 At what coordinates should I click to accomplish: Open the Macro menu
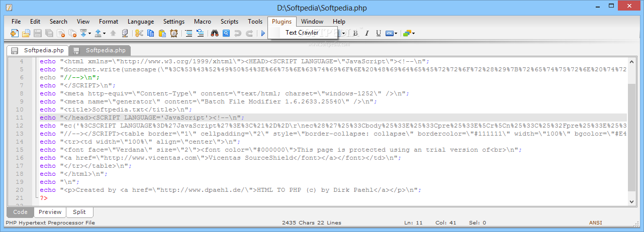pos(203,22)
